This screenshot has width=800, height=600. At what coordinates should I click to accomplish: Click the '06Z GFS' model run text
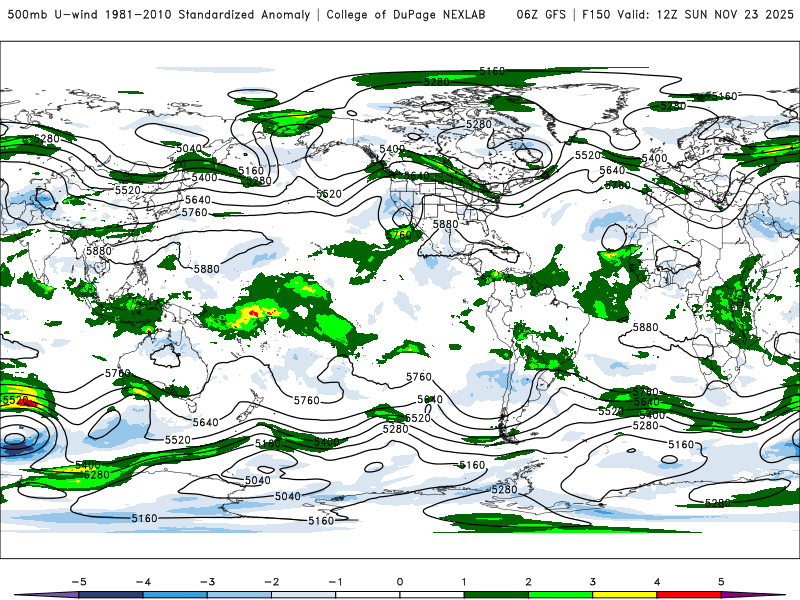[x=541, y=14]
